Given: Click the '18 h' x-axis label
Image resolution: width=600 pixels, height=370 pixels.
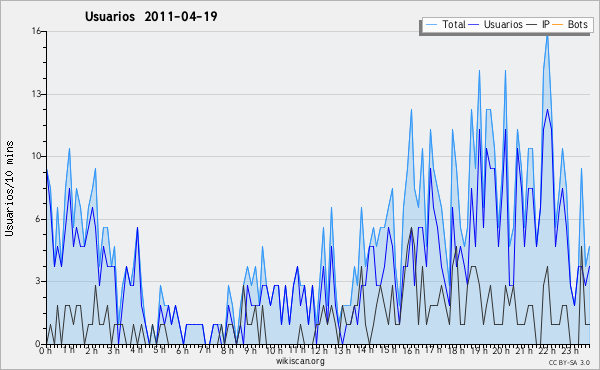Looking at the screenshot, I should [x=456, y=350].
